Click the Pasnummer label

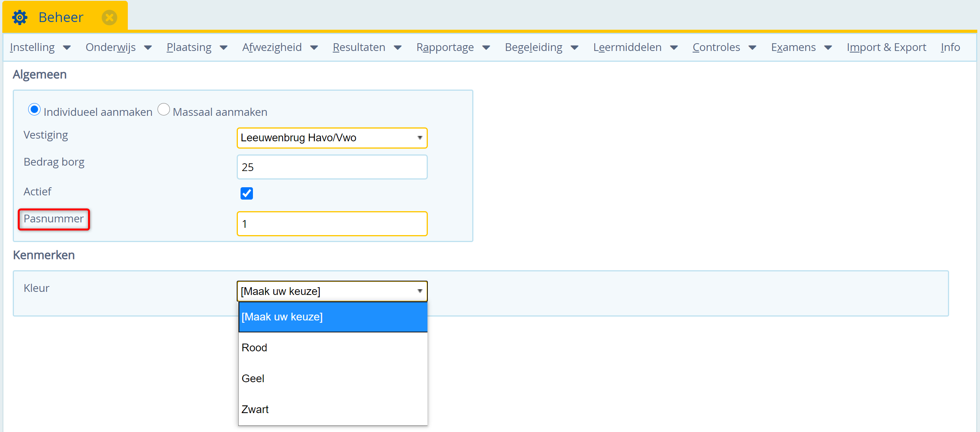coord(54,219)
